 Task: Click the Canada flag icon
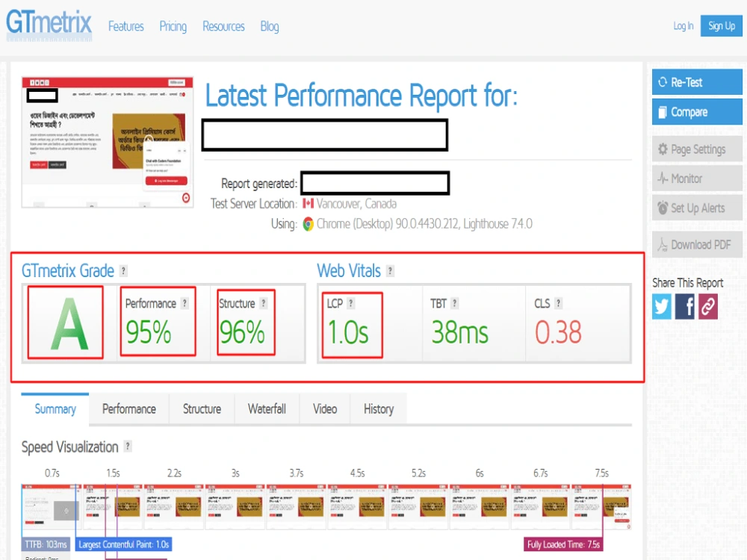click(308, 203)
